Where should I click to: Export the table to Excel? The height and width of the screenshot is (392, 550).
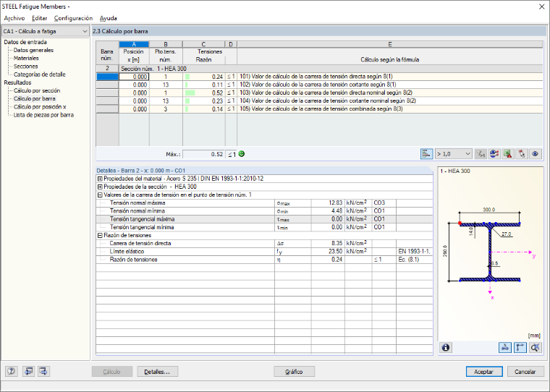(508, 154)
